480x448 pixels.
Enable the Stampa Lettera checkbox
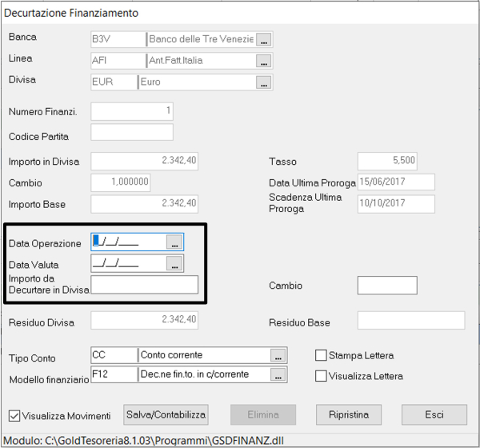(321, 355)
